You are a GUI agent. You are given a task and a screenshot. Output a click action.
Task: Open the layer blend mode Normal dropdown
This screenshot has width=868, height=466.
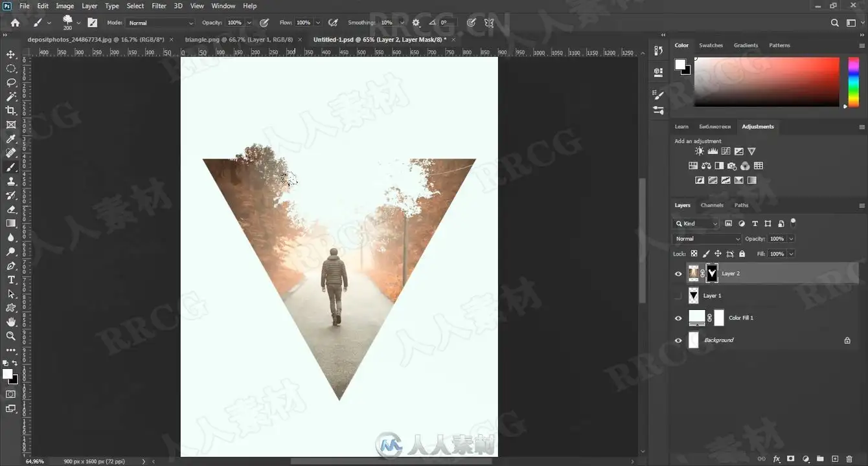(x=707, y=239)
